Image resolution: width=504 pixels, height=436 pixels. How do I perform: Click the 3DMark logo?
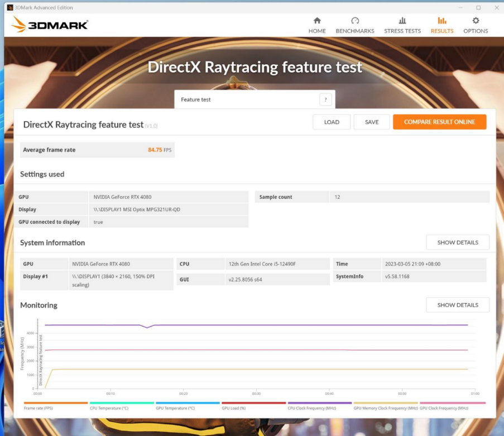tap(50, 25)
